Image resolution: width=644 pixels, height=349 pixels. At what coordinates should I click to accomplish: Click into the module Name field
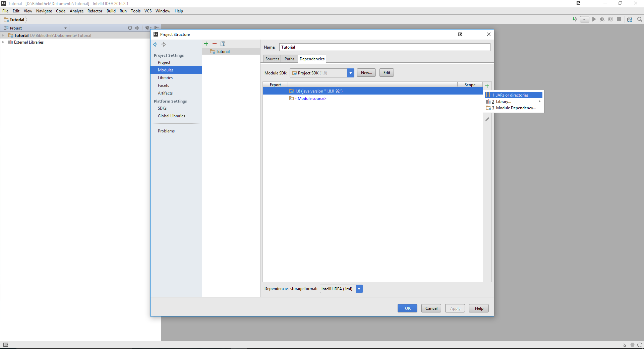385,47
